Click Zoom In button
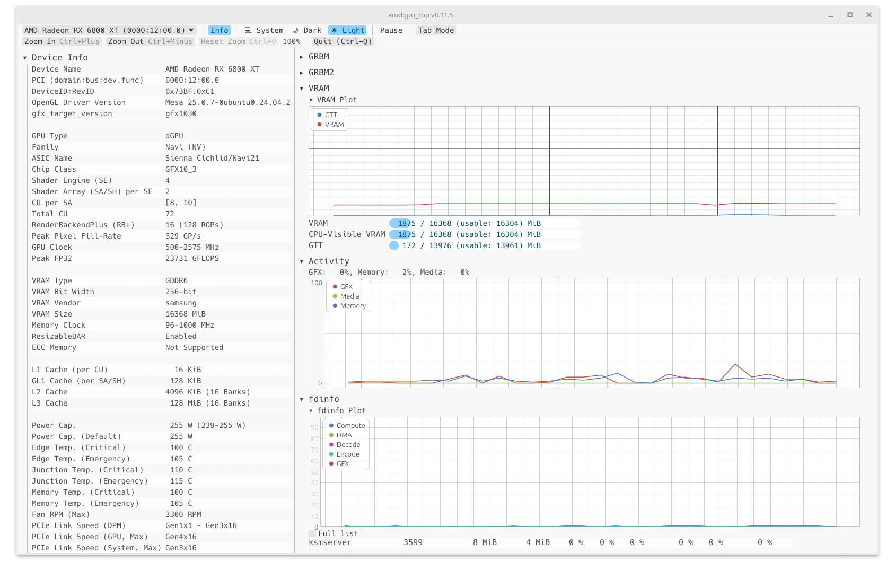 (62, 41)
